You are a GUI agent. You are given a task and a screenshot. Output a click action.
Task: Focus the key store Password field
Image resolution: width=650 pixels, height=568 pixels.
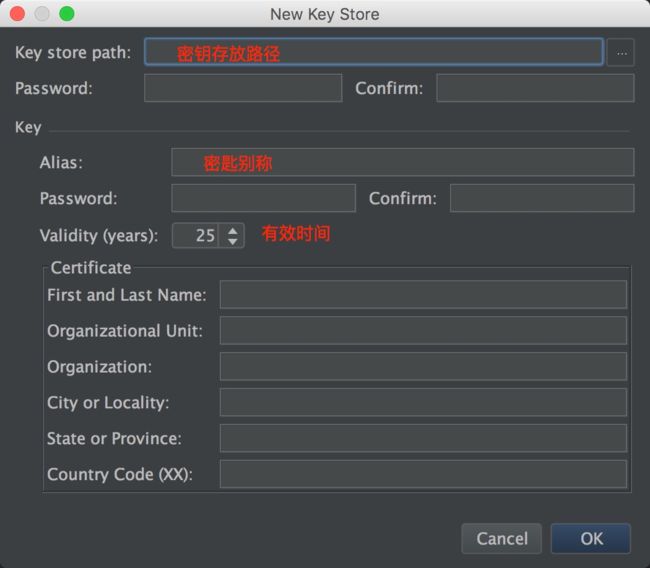pyautogui.click(x=243, y=88)
